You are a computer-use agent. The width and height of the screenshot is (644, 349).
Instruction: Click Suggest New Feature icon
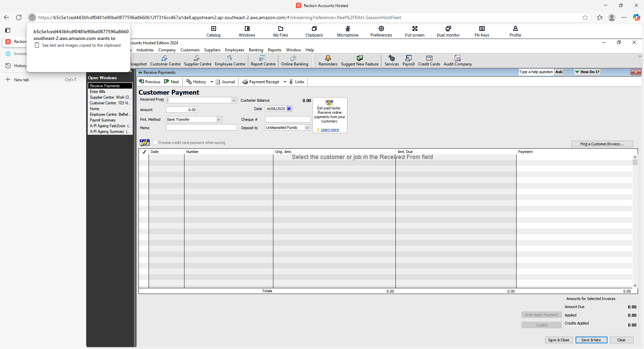360,61
